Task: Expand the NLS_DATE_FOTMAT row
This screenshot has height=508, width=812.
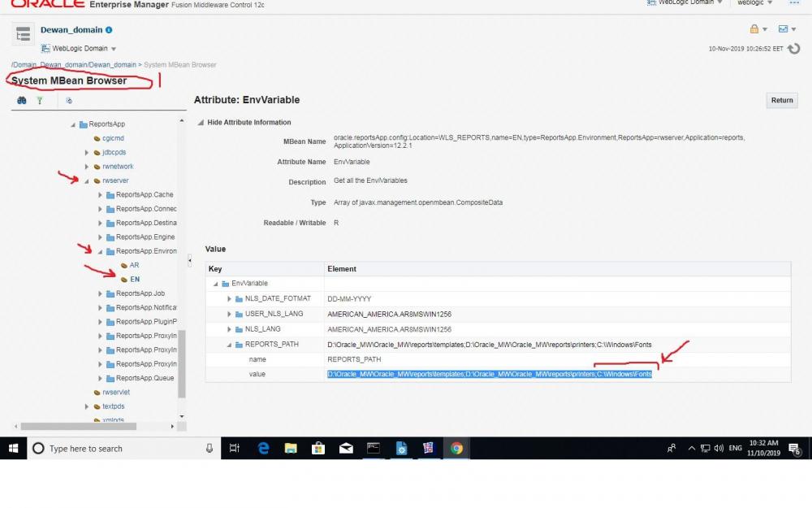Action: coord(229,299)
